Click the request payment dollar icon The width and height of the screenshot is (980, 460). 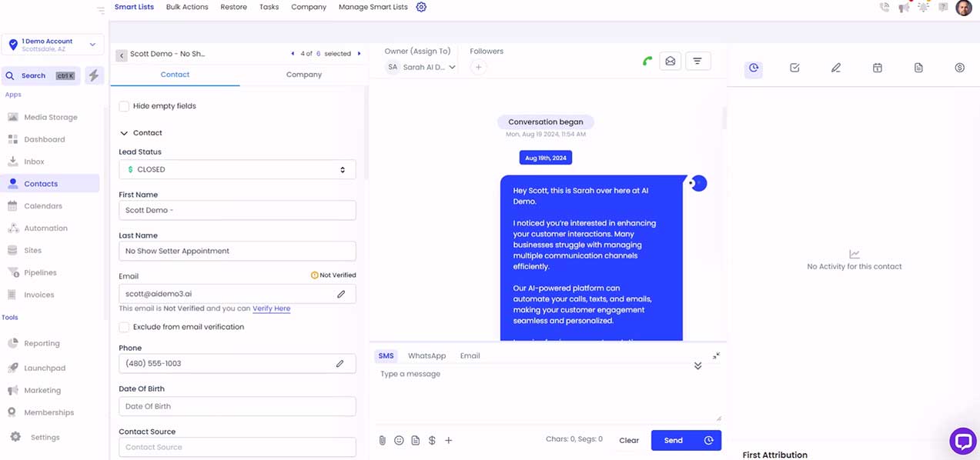point(432,441)
